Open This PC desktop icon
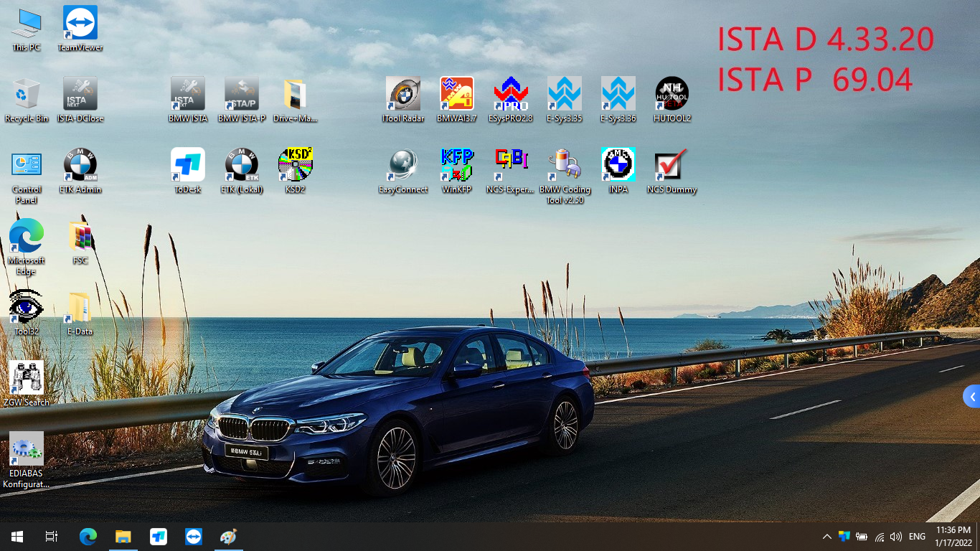This screenshot has width=980, height=551. pyautogui.click(x=27, y=29)
